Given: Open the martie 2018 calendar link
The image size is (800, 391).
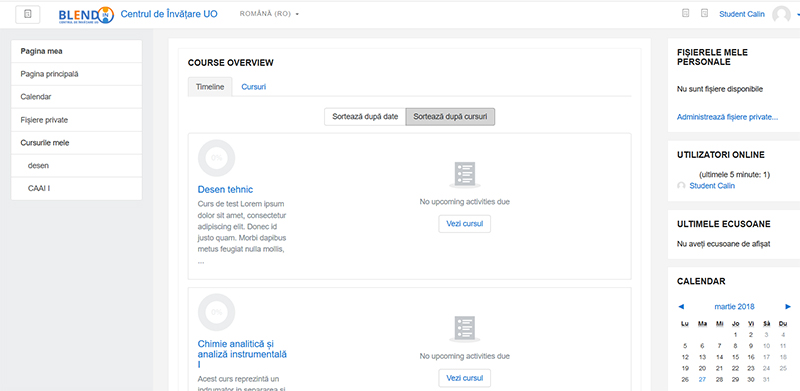Looking at the screenshot, I should 734,307.
